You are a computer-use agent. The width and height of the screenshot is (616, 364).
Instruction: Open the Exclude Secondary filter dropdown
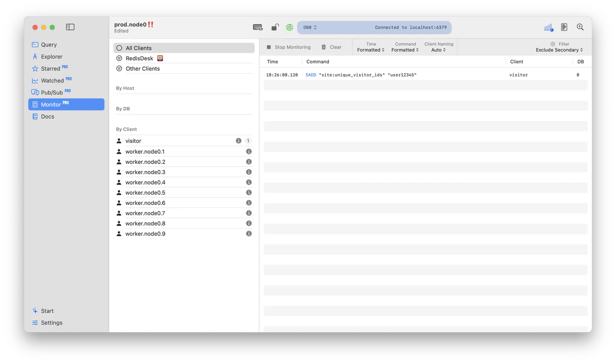[x=560, y=50]
